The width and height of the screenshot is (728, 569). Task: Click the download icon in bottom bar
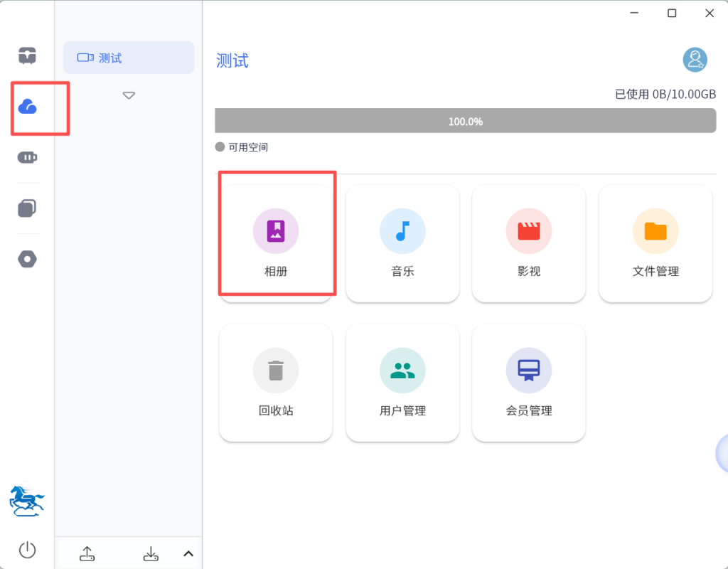[151, 553]
